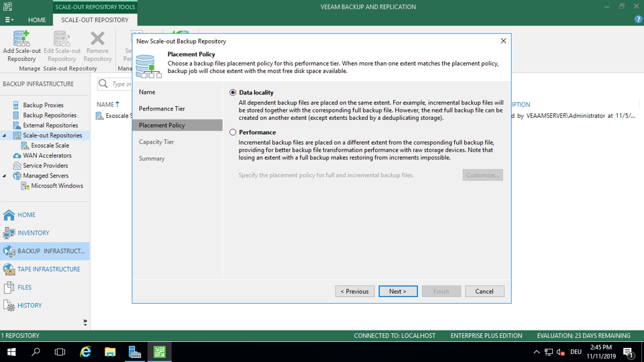Click Remove Repository icon
This screenshot has height=362, width=644.
coord(97,38)
